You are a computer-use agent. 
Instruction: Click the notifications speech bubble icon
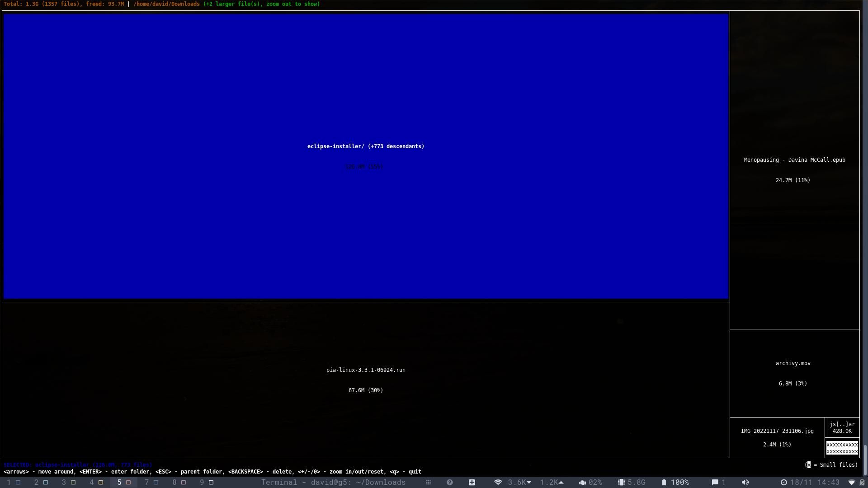pos(715,483)
